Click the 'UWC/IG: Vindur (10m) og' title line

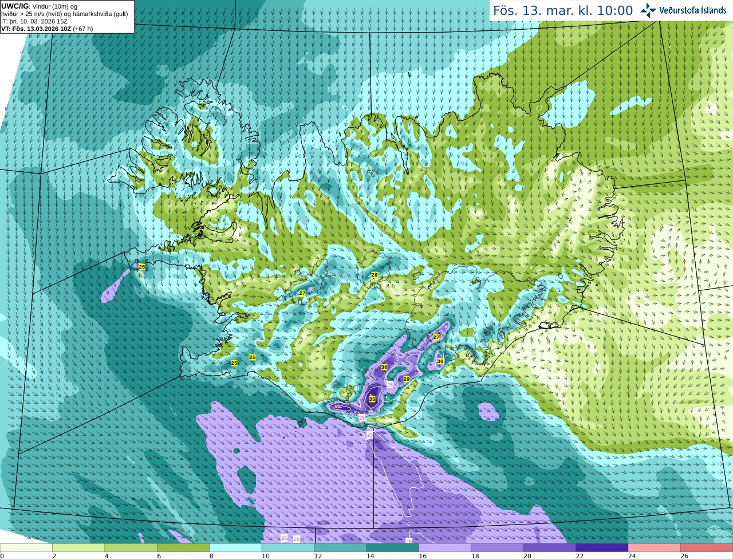point(39,6)
